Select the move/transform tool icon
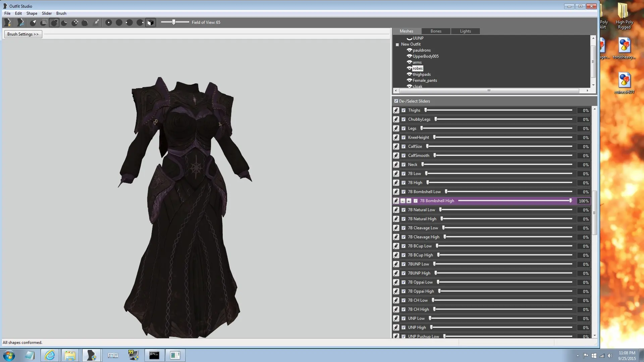 [x=75, y=22]
